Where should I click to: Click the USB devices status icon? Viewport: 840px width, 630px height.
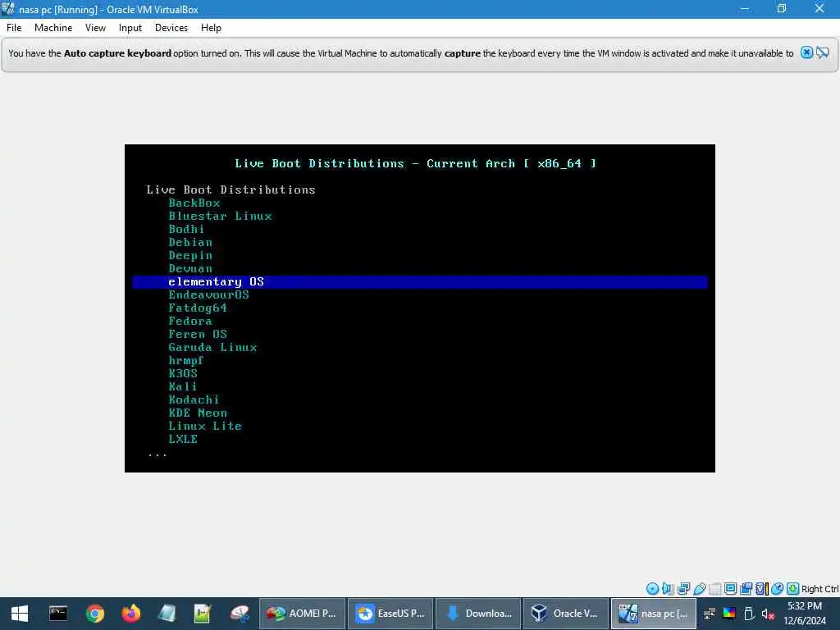(699, 589)
